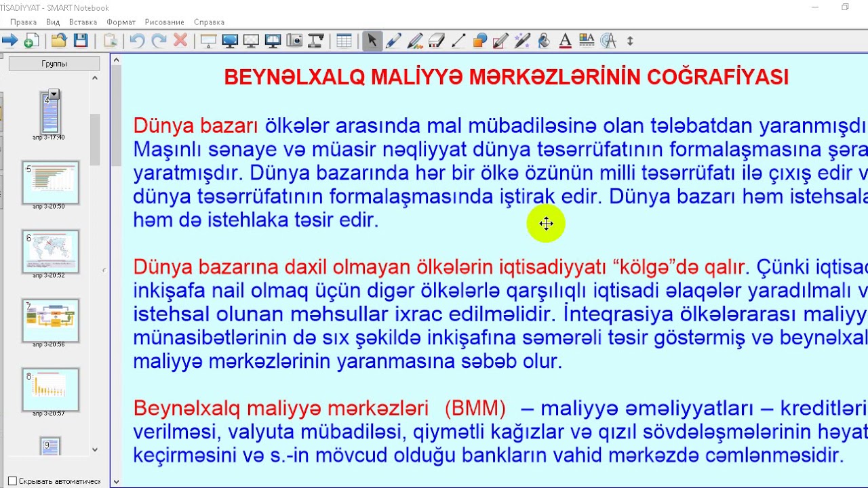This screenshot has width=868, height=488.
Task: Save the notebook with the floppy disk icon
Action: tap(81, 41)
